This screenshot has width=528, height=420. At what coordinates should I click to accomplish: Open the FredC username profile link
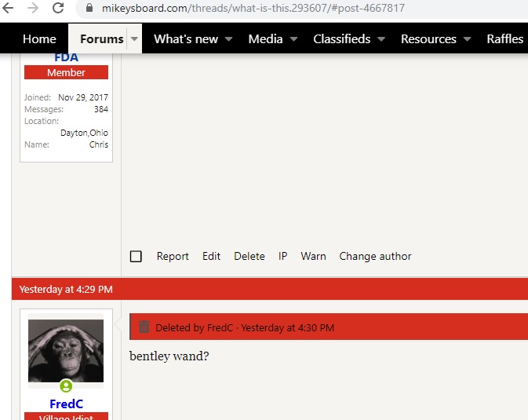(66, 404)
